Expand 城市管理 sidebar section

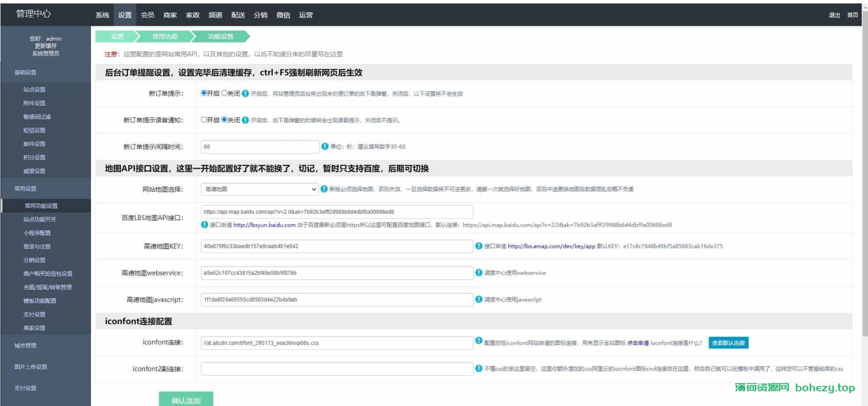(46, 345)
